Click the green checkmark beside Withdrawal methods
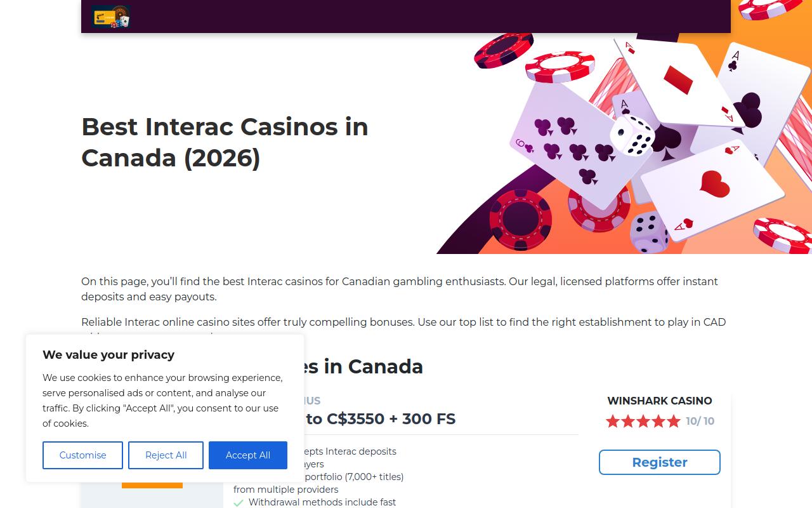812x508 pixels. [x=239, y=503]
